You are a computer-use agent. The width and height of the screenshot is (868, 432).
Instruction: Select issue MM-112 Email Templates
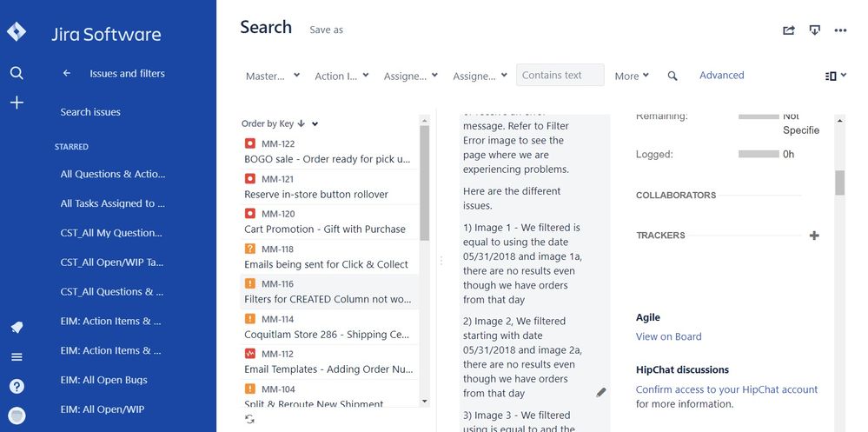pyautogui.click(x=329, y=361)
